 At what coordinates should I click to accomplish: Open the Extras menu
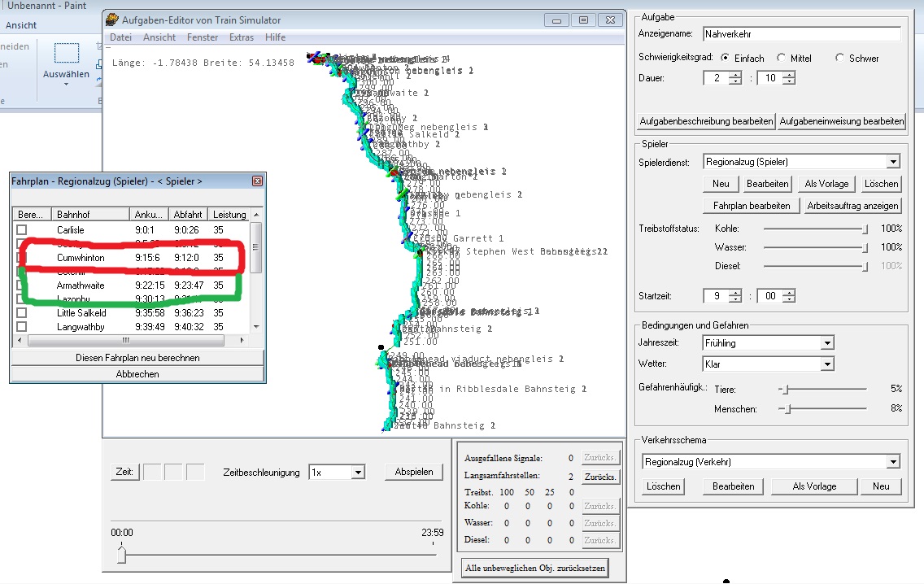241,37
